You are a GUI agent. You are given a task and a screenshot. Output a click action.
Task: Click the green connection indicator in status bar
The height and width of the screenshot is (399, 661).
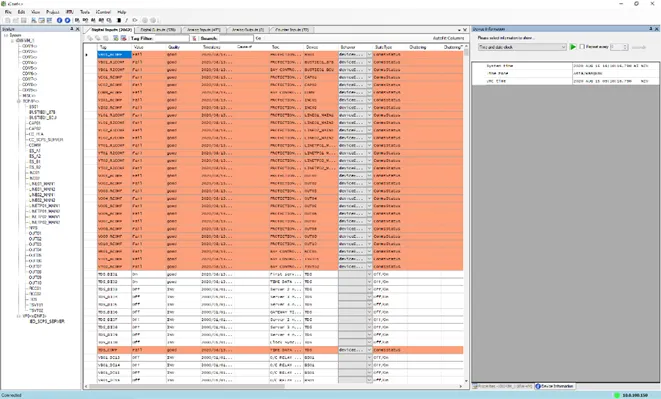(617, 395)
